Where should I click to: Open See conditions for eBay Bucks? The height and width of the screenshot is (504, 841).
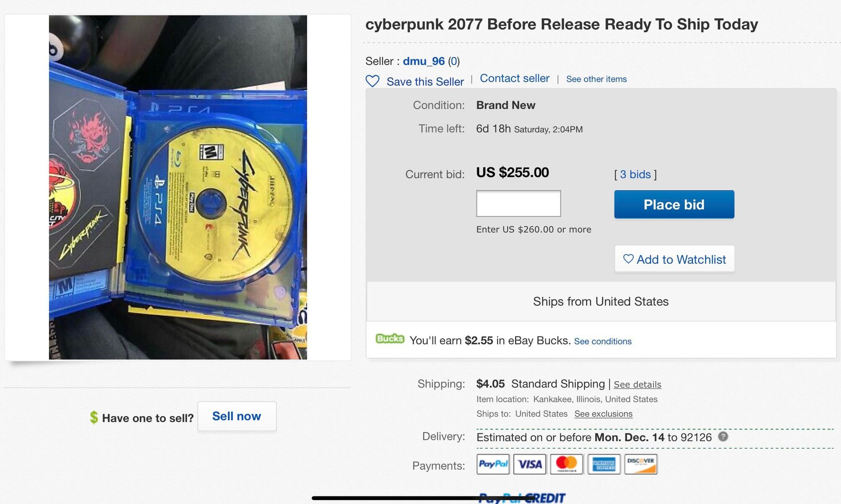[602, 341]
